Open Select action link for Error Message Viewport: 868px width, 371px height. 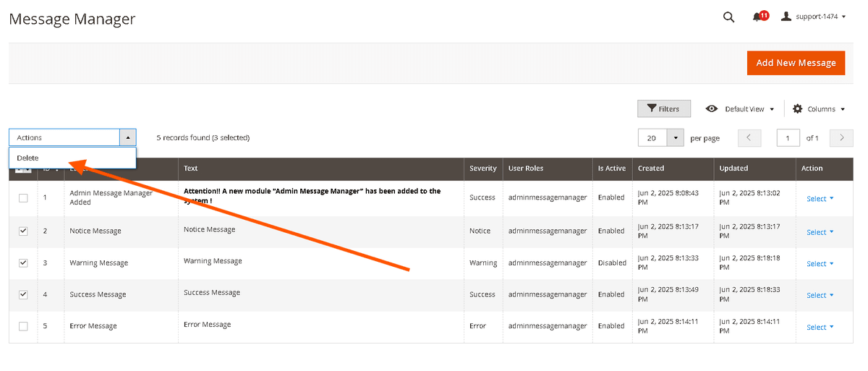(x=820, y=327)
